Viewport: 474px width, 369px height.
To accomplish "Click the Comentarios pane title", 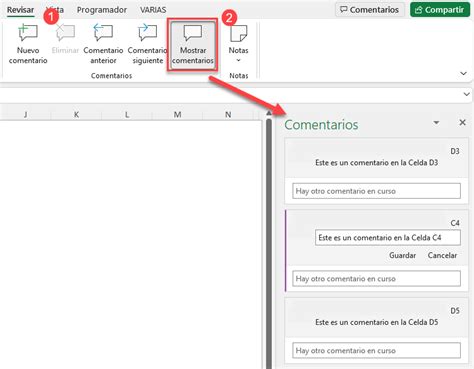I will pos(321,125).
